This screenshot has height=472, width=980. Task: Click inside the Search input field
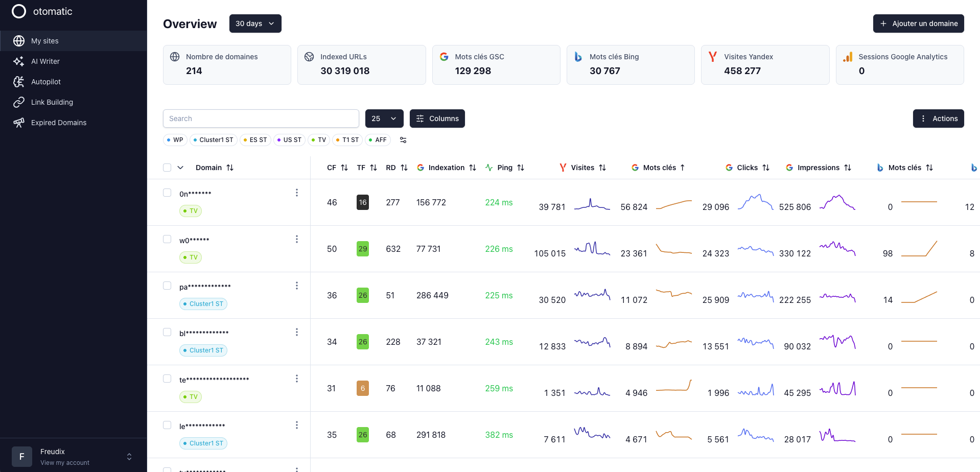[x=261, y=118]
